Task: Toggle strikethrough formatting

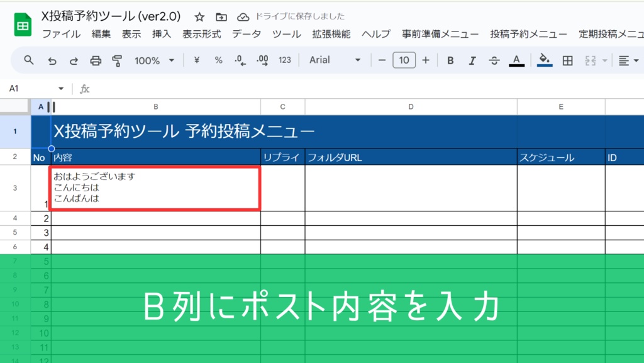Action: click(494, 60)
